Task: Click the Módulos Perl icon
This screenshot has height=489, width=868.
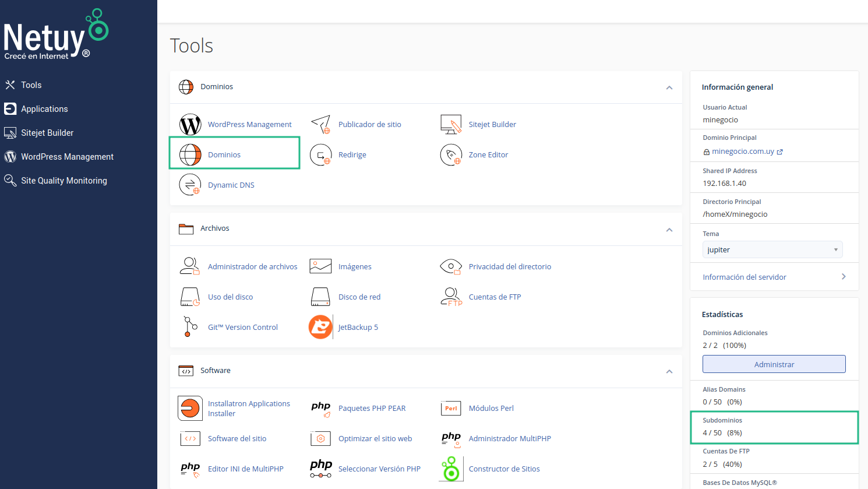Action: click(451, 409)
